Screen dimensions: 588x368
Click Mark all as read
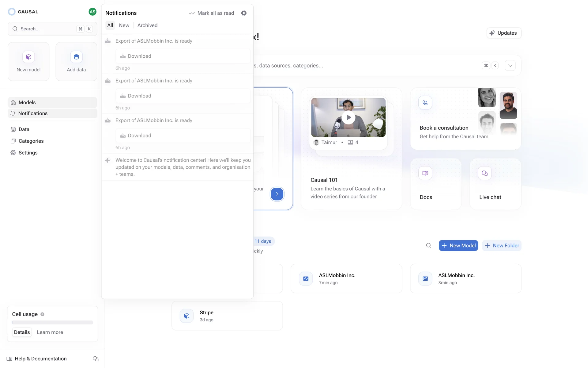(212, 13)
